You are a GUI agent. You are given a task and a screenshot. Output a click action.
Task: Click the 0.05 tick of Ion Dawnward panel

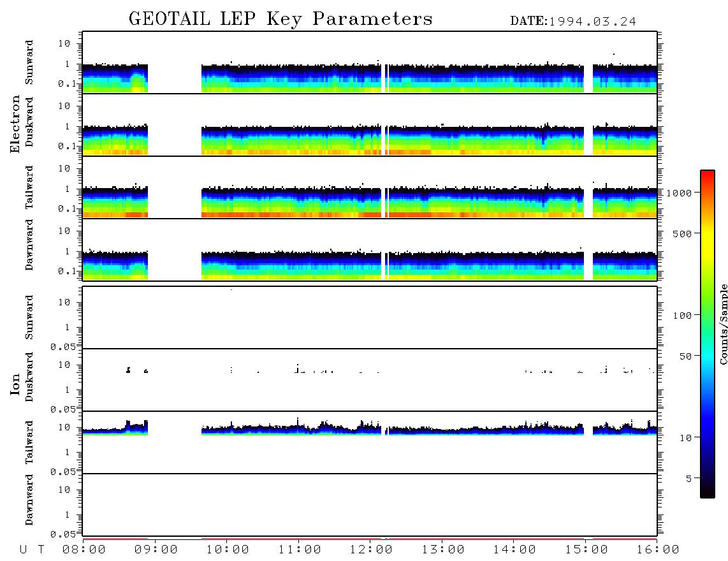point(63,534)
